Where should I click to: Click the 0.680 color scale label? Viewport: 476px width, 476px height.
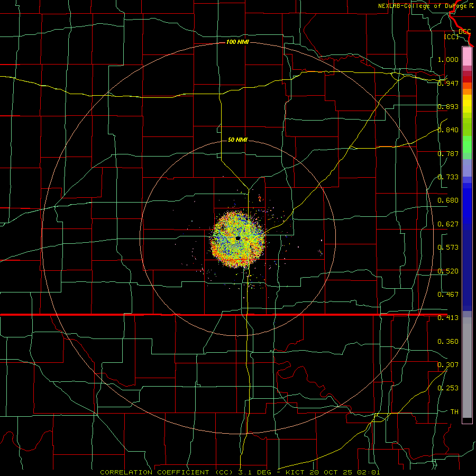(448, 200)
